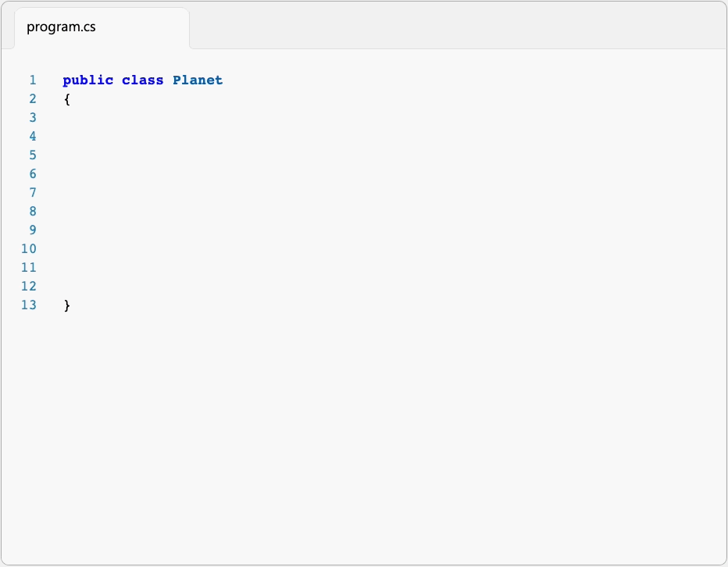
Task: Click the 'Planet' class name
Action: (x=198, y=80)
